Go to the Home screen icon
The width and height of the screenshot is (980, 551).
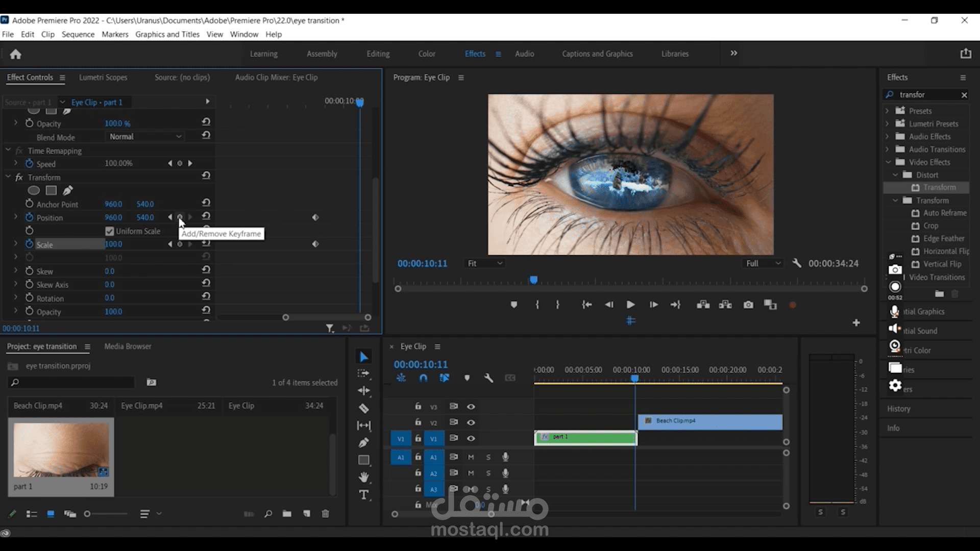[x=16, y=54]
